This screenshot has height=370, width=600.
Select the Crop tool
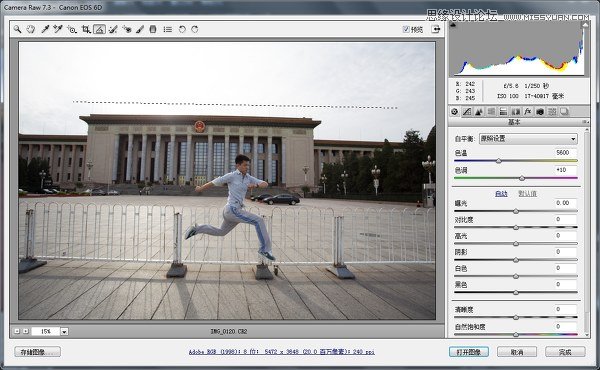pos(86,29)
